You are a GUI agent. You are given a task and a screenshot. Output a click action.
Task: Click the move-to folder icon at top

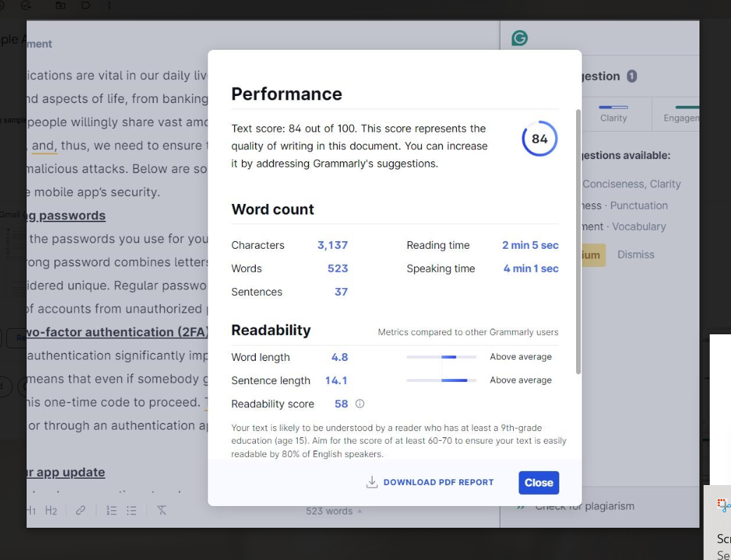click(60, 5)
